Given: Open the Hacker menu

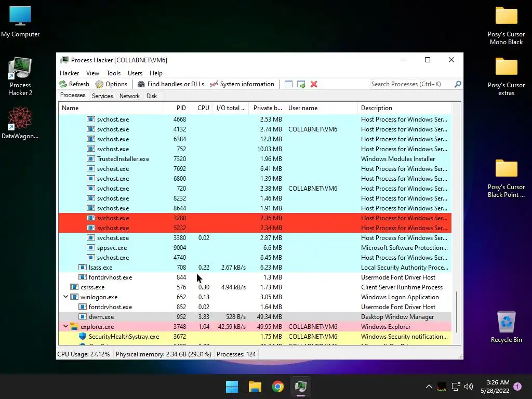Looking at the screenshot, I should (x=69, y=73).
